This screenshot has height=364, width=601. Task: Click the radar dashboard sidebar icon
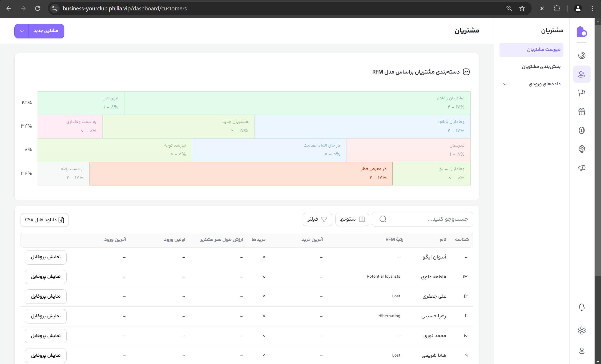click(x=582, y=55)
